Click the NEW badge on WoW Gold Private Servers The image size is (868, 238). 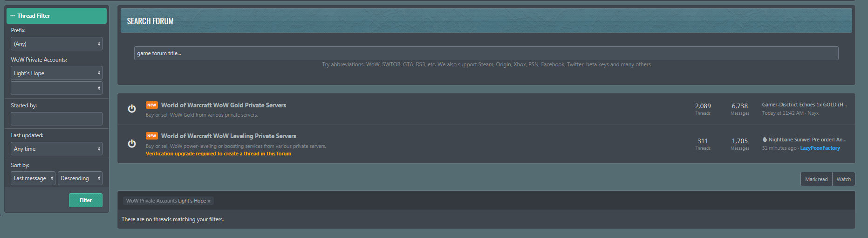[152, 105]
